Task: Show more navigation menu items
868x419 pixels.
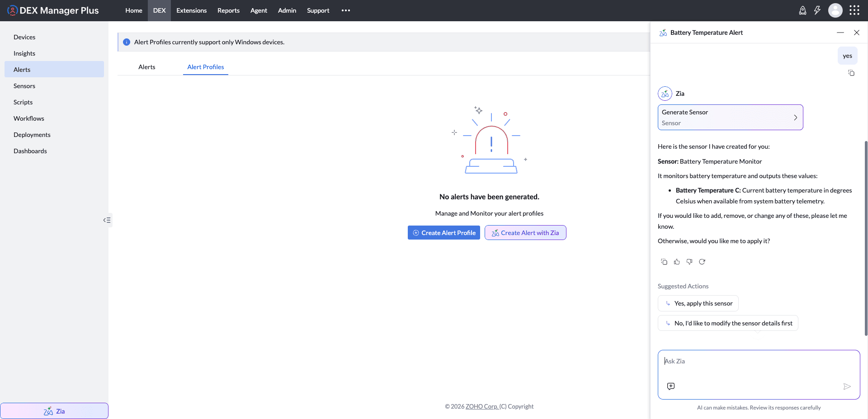Action: [x=346, y=10]
